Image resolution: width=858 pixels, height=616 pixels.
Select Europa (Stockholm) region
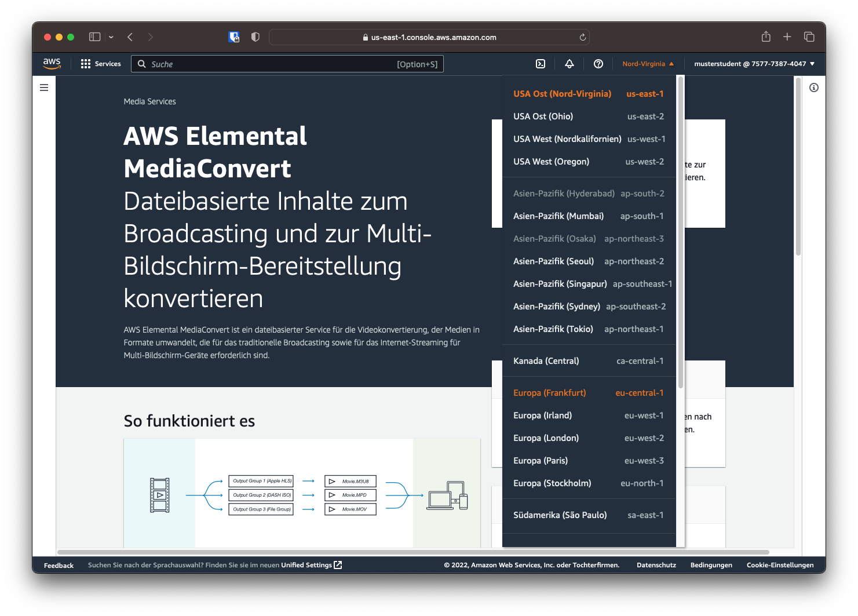coord(589,483)
